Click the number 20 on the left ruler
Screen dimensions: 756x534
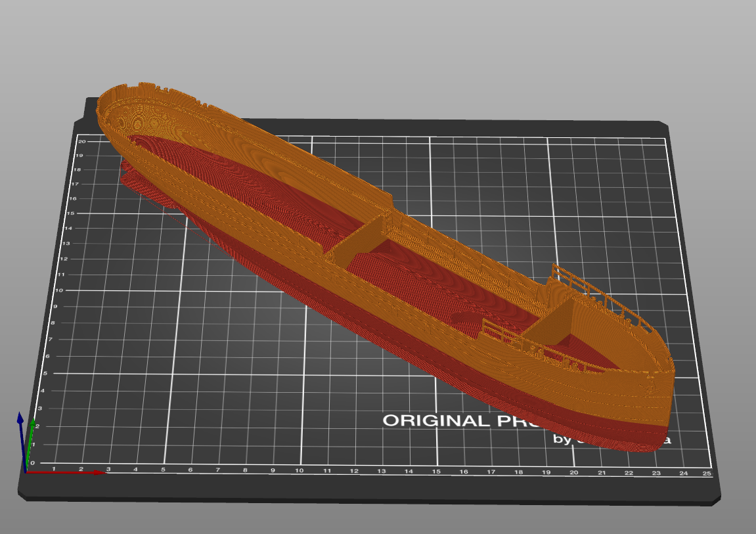81,141
